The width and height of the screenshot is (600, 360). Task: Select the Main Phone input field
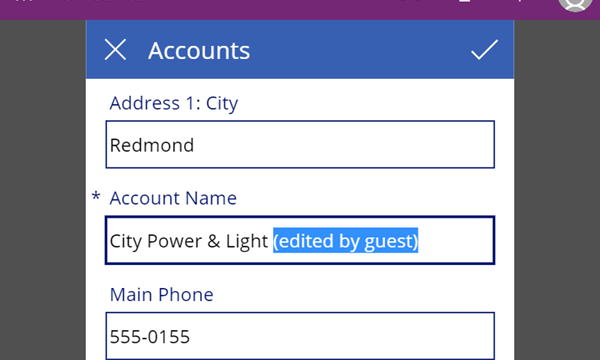coord(300,336)
